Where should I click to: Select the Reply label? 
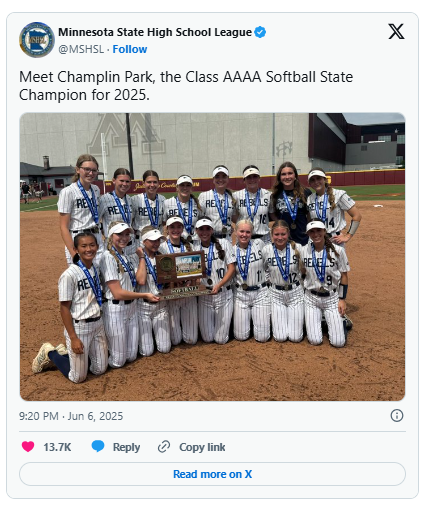[126, 447]
